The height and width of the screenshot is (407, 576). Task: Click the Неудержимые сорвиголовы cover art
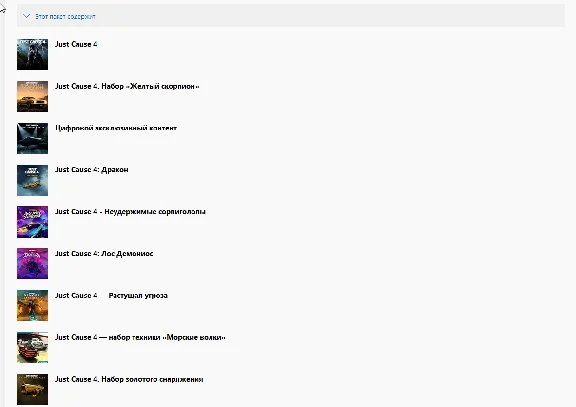tap(32, 222)
